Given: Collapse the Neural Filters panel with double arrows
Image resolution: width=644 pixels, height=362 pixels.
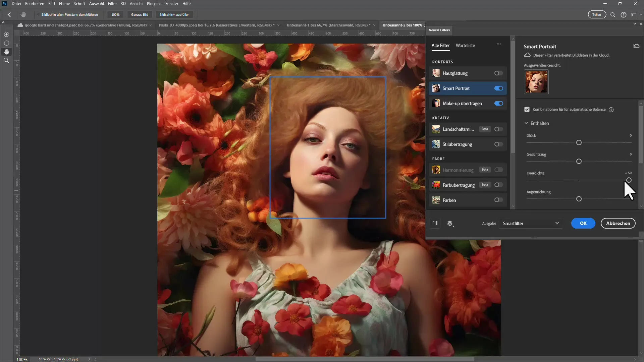Looking at the screenshot, I should pos(635,24).
